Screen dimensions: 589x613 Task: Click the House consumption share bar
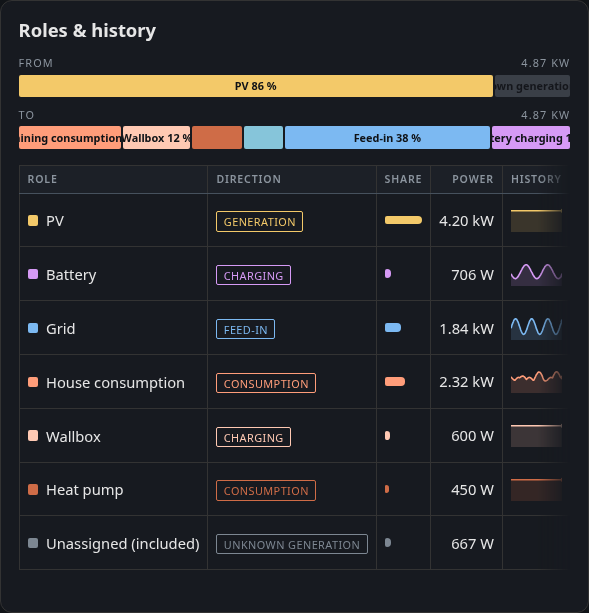395,382
